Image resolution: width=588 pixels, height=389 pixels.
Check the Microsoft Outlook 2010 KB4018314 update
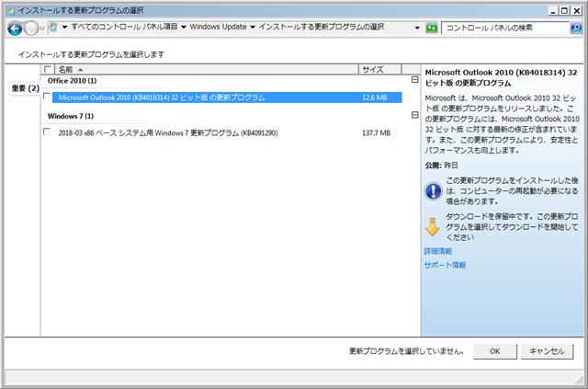coord(47,97)
